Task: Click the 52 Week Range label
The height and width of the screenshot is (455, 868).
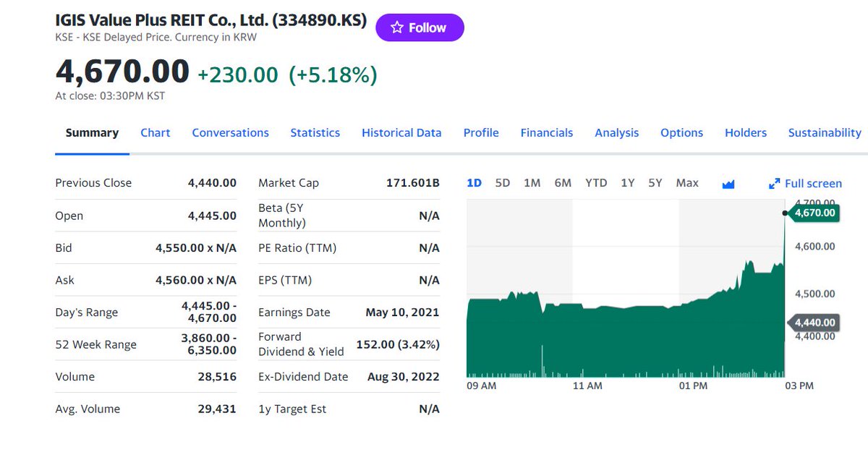Action: click(x=95, y=344)
